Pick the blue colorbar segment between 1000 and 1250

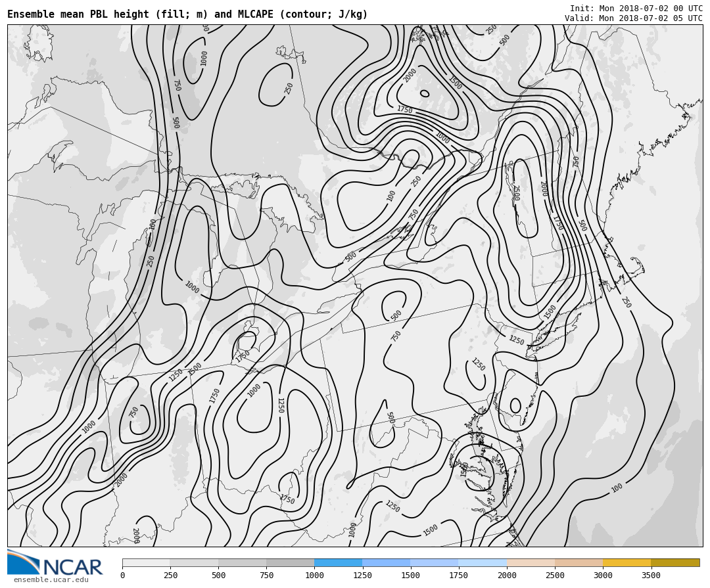click(339, 562)
